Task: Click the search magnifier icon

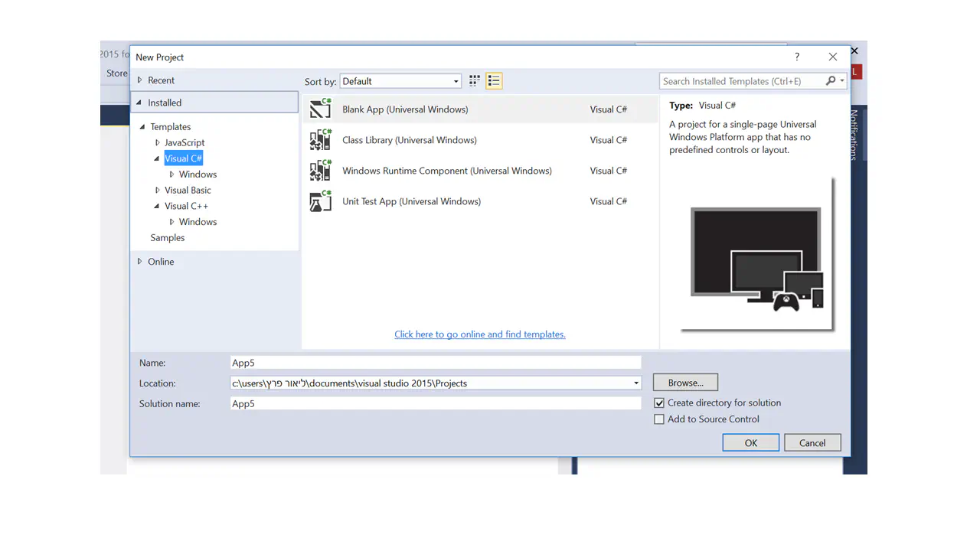Action: click(x=831, y=81)
